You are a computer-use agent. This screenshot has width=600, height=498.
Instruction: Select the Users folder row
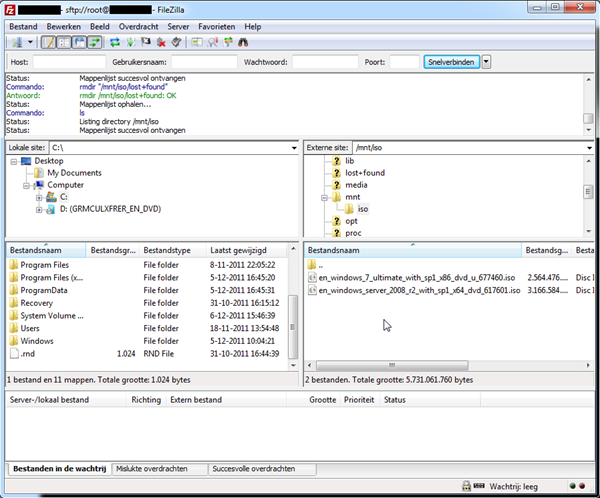(x=147, y=328)
